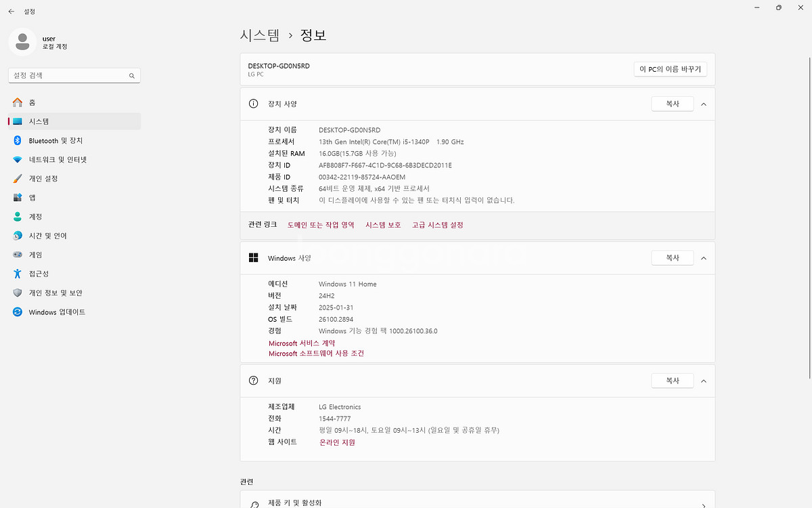Click the network Wi-Fi icon in sidebar
812x508 pixels.
click(18, 160)
